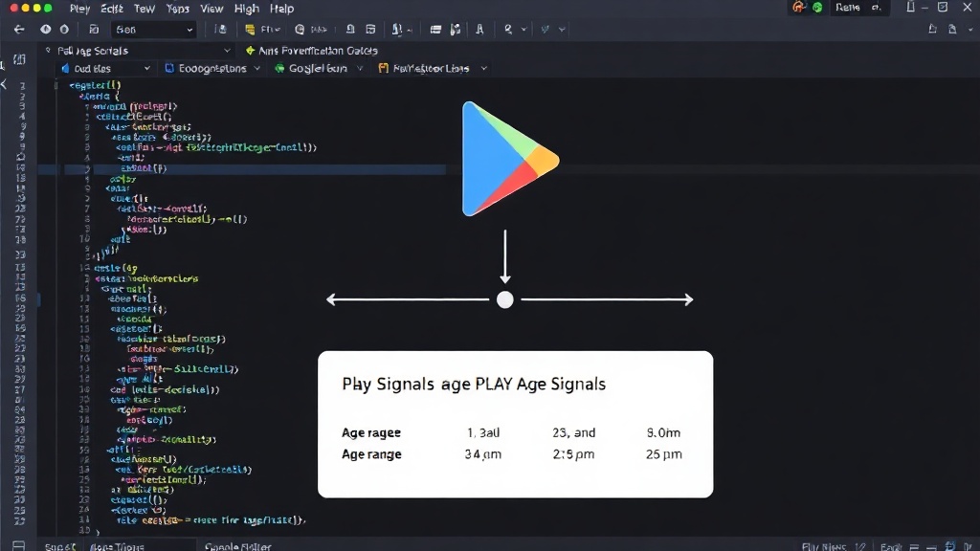This screenshot has width=980, height=551.
Task: Click the calendar-like toolbar icon
Action: pos(370,30)
